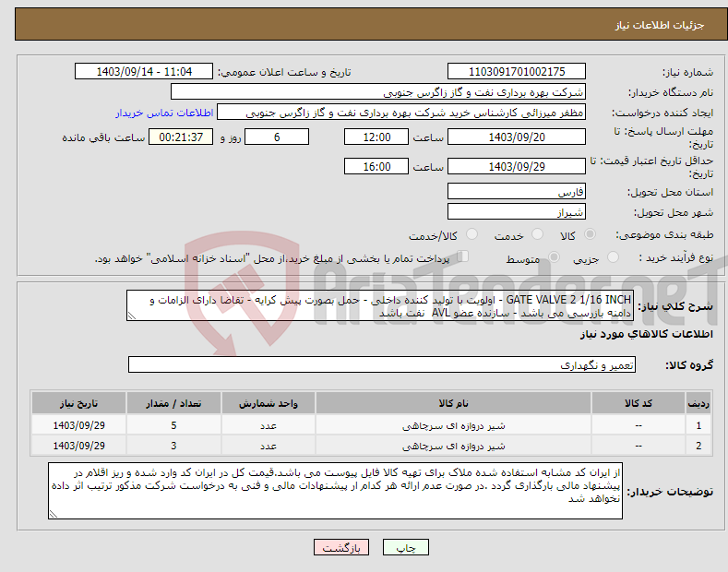Click the چاپ print button
Viewport: 728px width, 572px height.
[406, 548]
